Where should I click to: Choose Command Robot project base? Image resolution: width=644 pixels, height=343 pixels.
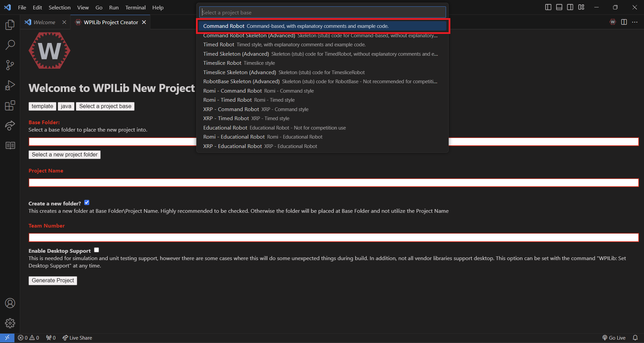point(323,26)
